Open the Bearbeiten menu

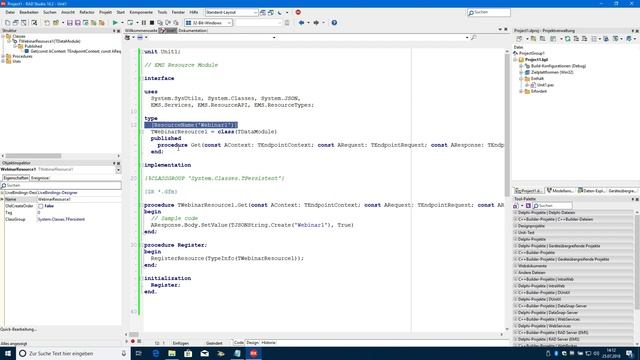click(29, 12)
